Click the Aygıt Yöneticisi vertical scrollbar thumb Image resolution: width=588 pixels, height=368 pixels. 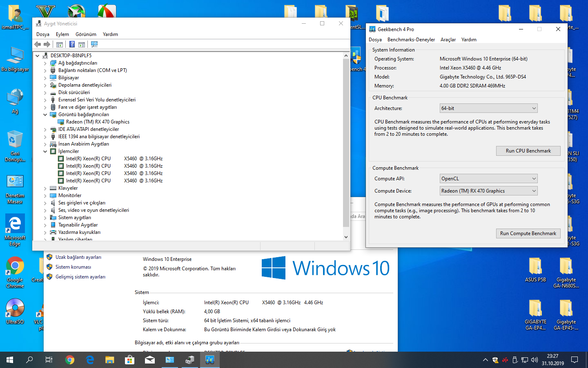(x=346, y=142)
